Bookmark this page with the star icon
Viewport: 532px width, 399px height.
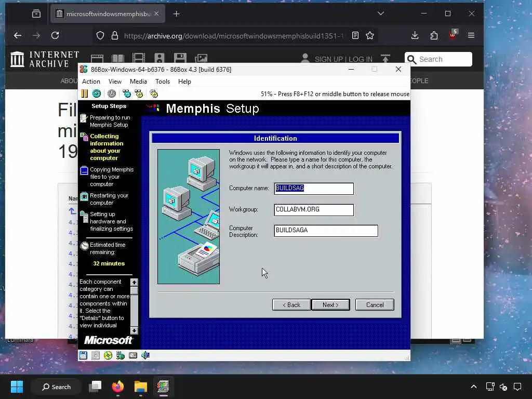370,35
